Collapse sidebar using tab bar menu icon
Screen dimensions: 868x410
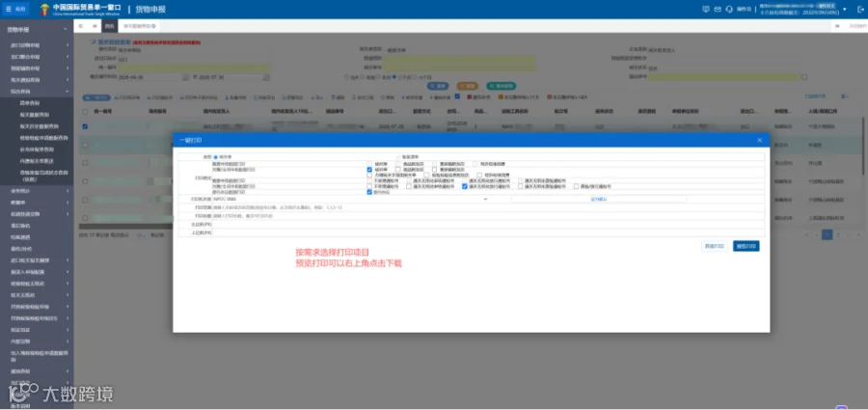pos(81,26)
